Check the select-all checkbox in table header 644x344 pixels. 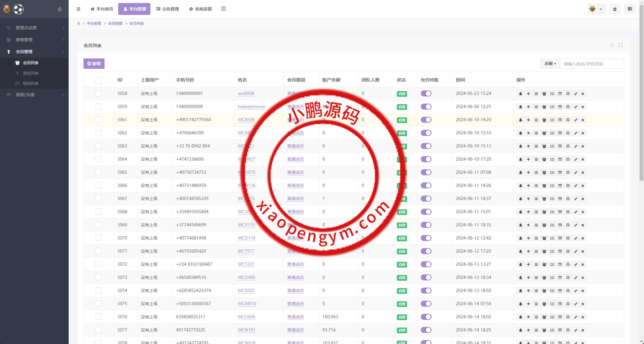pyautogui.click(x=98, y=80)
